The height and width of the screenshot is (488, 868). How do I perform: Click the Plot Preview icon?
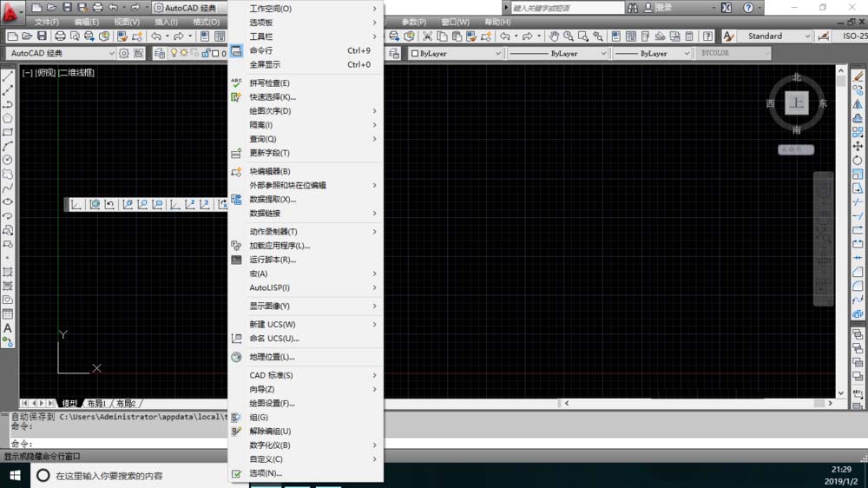click(x=75, y=36)
